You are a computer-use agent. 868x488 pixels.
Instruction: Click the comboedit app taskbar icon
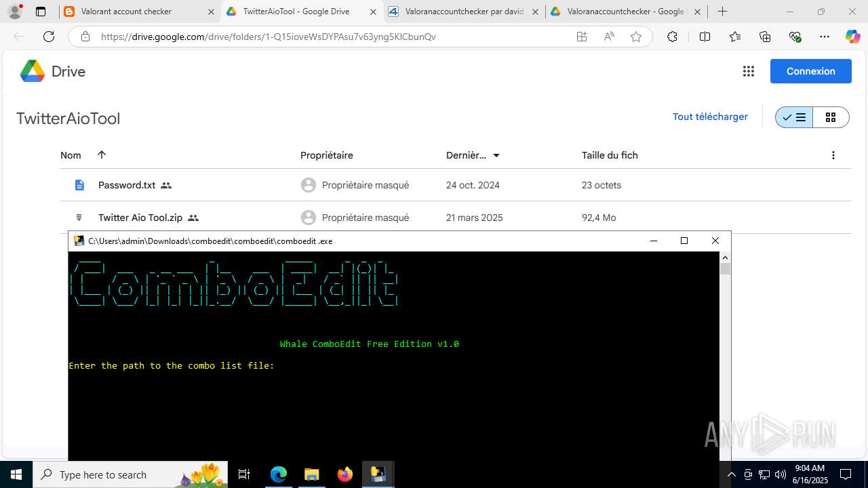(378, 474)
